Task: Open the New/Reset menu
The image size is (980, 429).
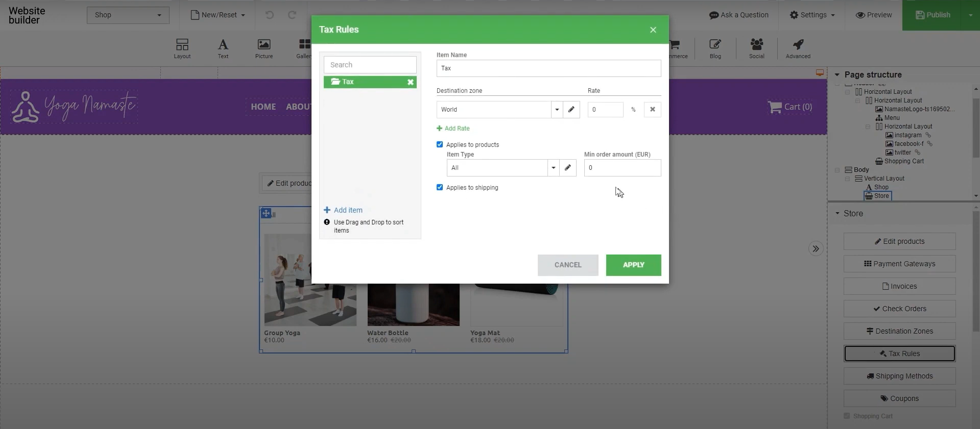Action: tap(218, 15)
